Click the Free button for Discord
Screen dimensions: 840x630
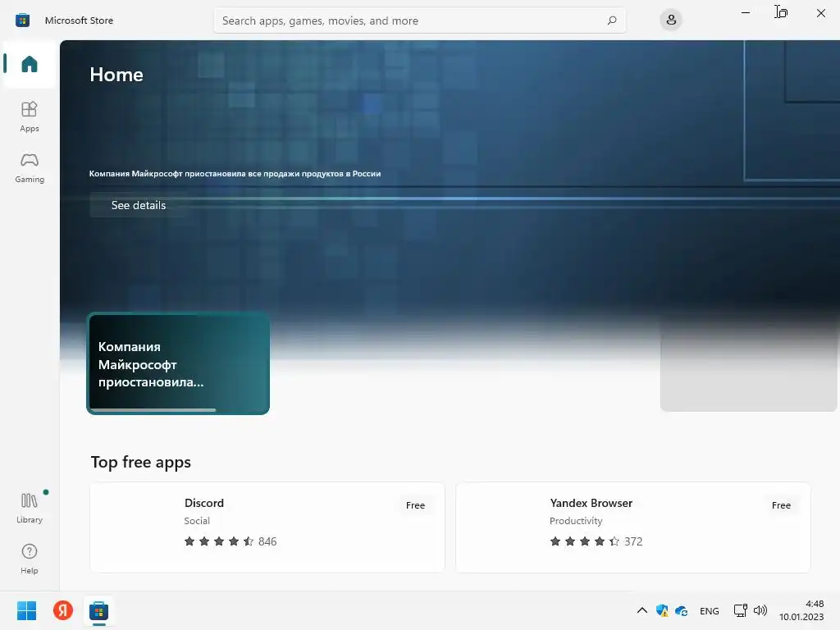415,505
